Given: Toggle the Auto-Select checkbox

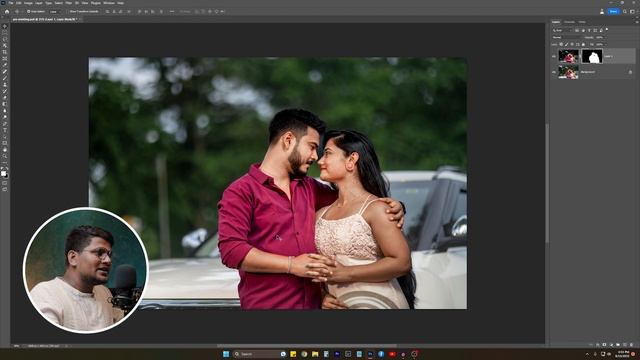Looking at the screenshot, I should (29, 11).
